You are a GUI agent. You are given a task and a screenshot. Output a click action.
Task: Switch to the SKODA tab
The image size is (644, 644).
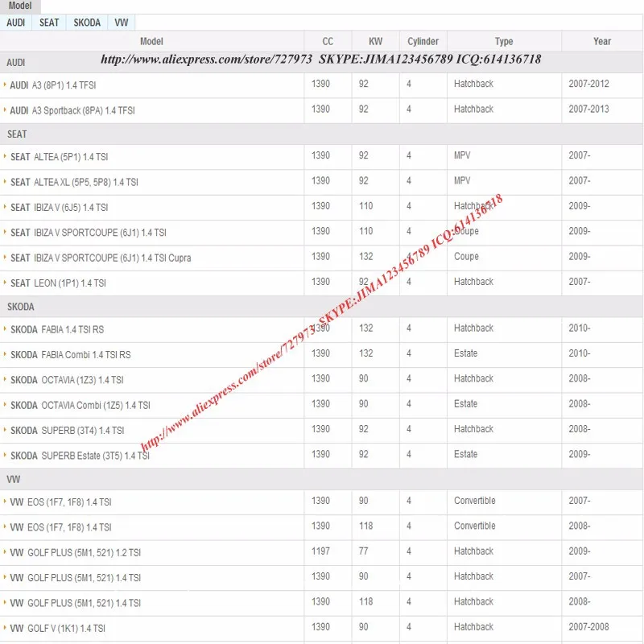tap(87, 23)
